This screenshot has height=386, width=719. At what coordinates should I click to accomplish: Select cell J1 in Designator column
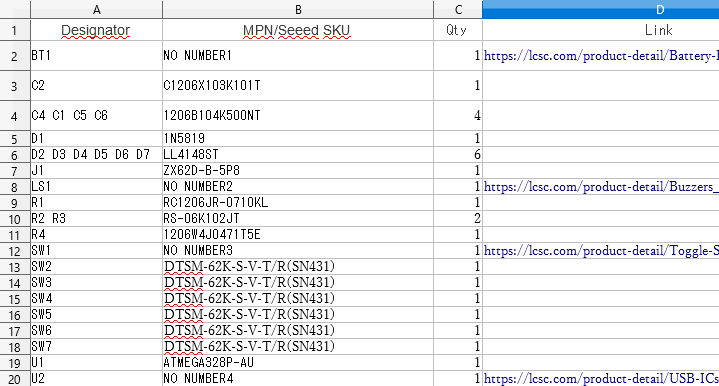[96, 171]
